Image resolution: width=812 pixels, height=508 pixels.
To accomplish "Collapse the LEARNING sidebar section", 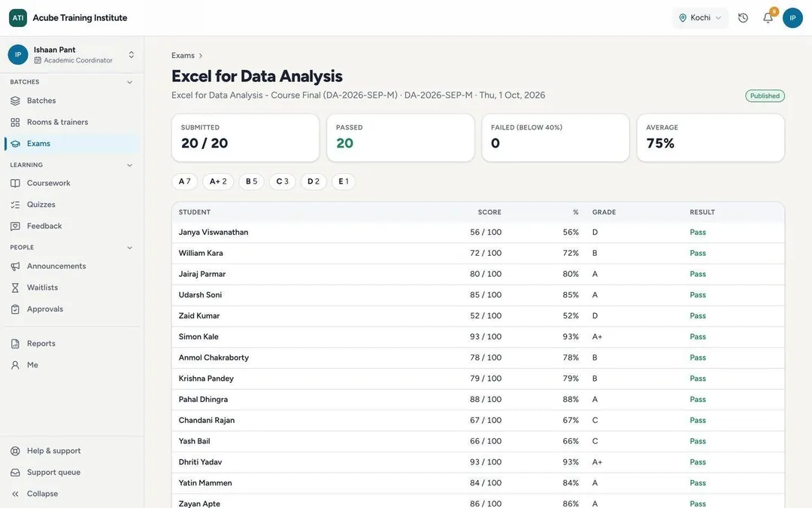I will tap(129, 165).
